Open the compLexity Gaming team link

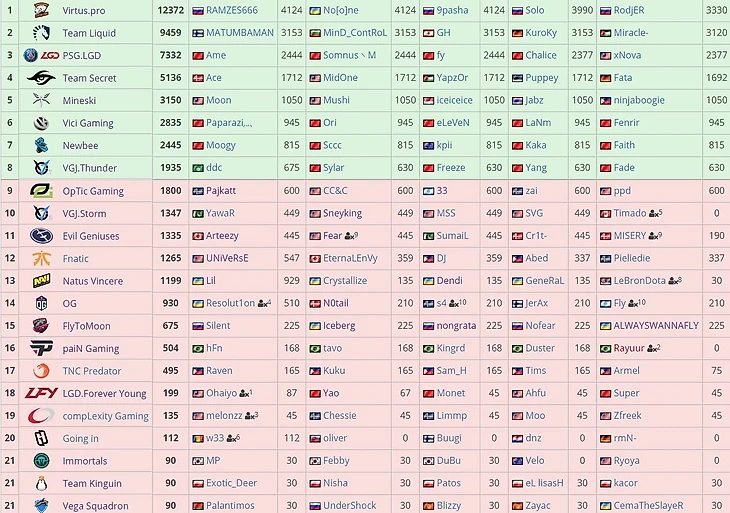pyautogui.click(x=106, y=416)
